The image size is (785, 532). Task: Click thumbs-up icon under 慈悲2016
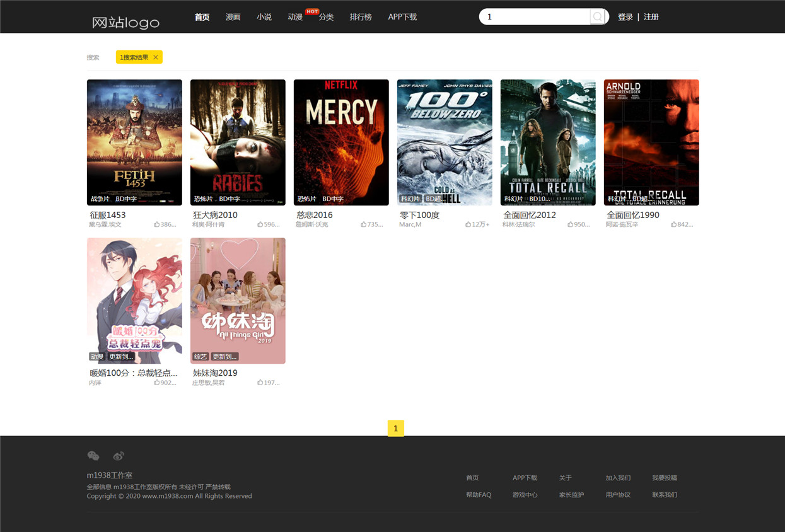point(364,224)
